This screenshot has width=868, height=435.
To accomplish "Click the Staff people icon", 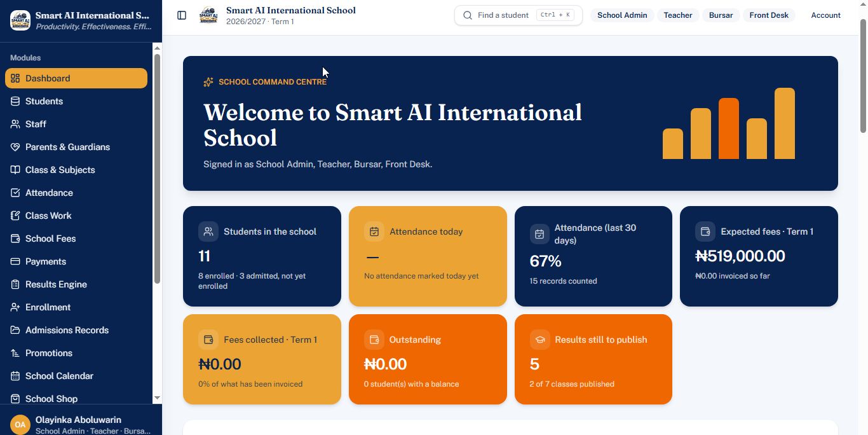I will click(15, 124).
